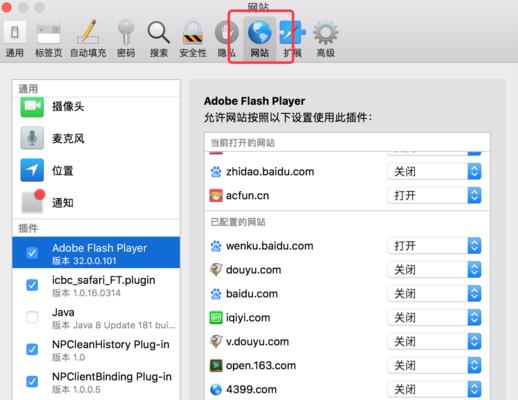Viewport: 518px width, 400px height.
Task: Click the open.163.com favicon
Action: tap(216, 366)
